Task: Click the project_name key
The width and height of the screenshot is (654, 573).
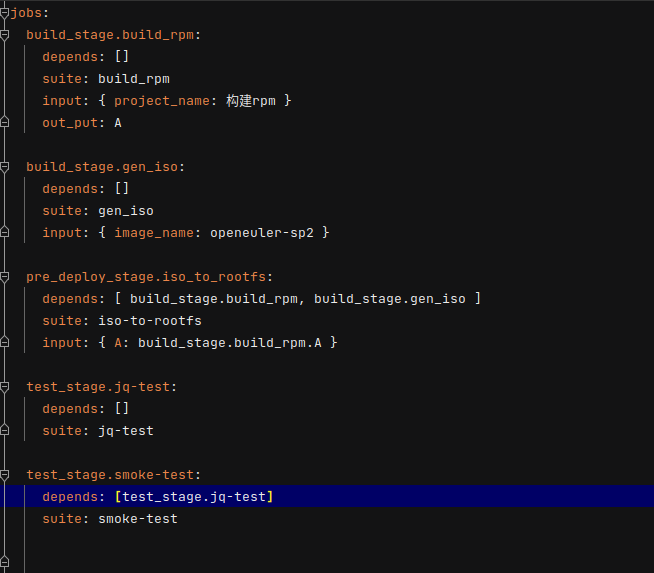Action: pyautogui.click(x=162, y=101)
